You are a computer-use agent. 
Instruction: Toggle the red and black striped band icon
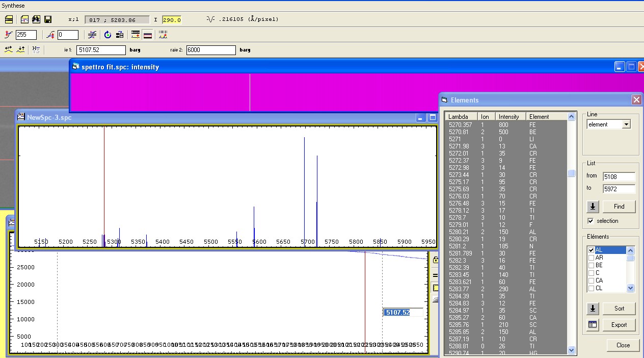[x=147, y=35]
